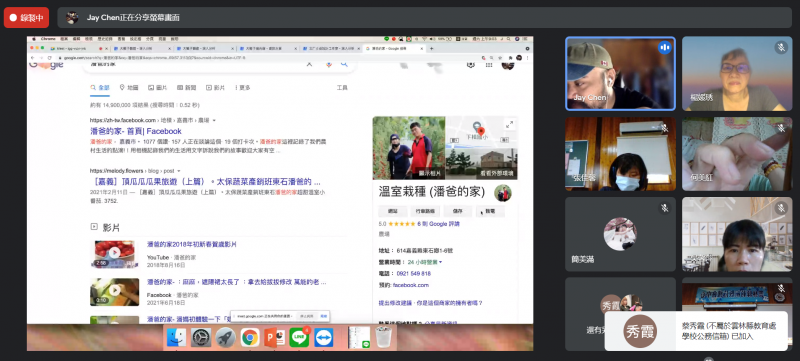Open Launchpad rocket icon in Dock
The height and width of the screenshot is (361, 800).
point(226,338)
